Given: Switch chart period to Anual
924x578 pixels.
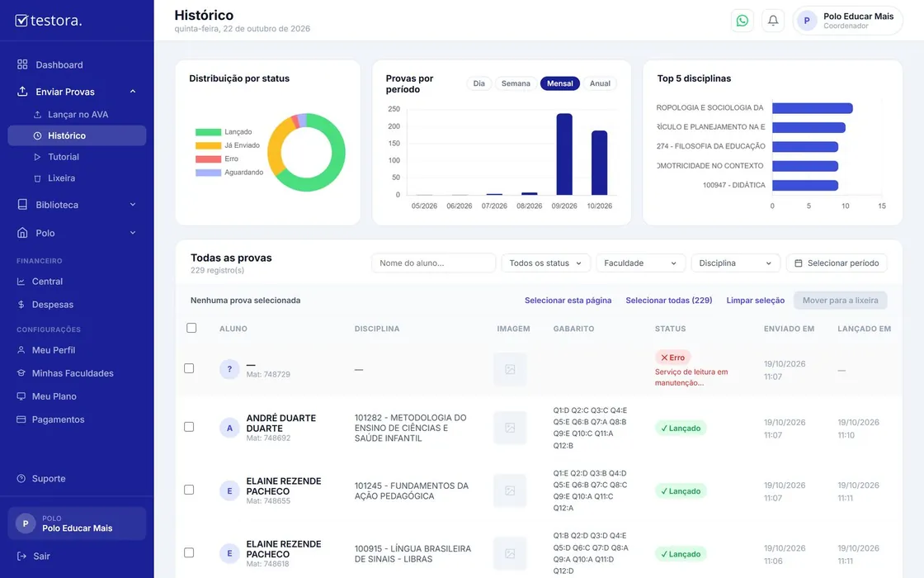Looking at the screenshot, I should click(x=600, y=83).
